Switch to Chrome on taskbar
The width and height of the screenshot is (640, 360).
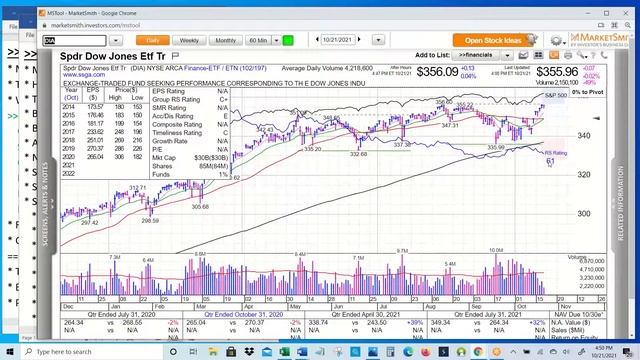(478, 351)
